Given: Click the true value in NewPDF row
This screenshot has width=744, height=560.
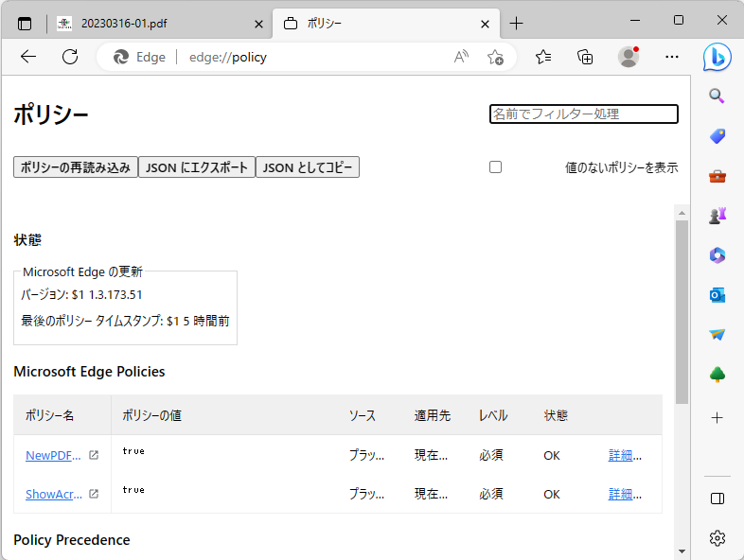Looking at the screenshot, I should tap(133, 451).
